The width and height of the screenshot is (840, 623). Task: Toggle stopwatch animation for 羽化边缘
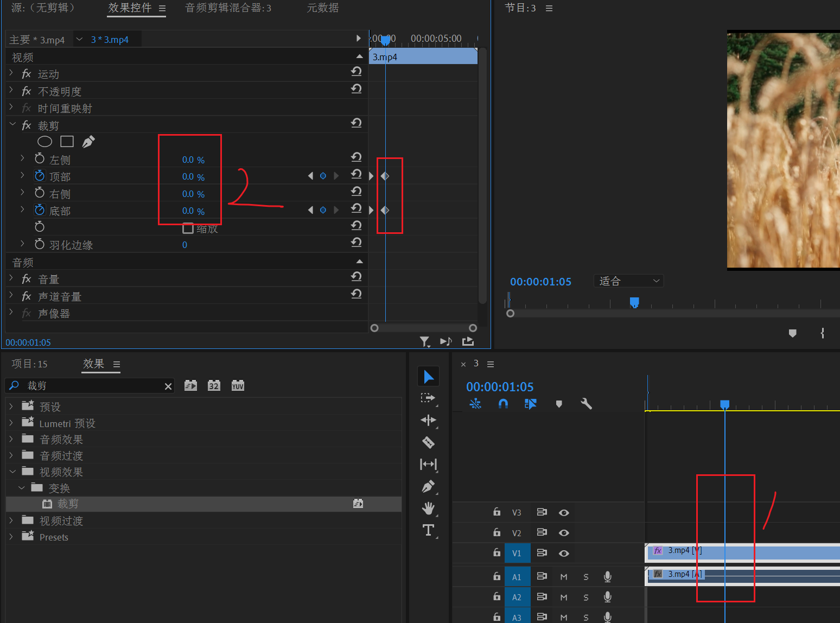[x=40, y=244]
